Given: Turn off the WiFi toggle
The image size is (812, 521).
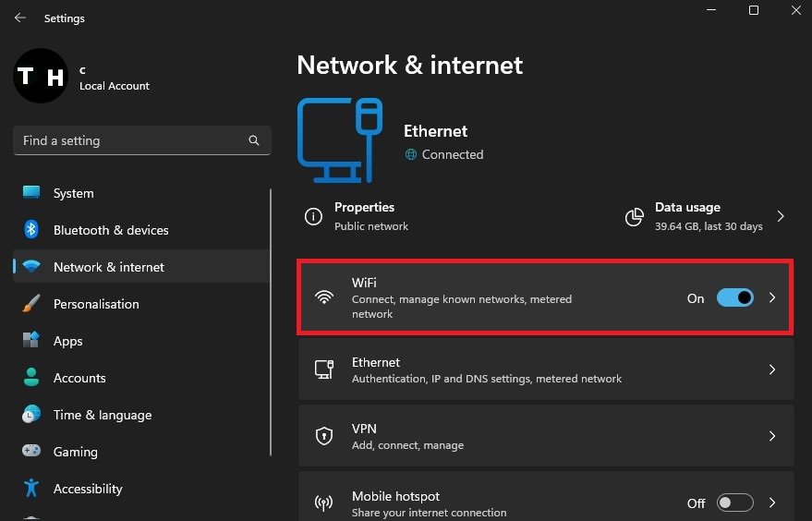Looking at the screenshot, I should coord(735,297).
